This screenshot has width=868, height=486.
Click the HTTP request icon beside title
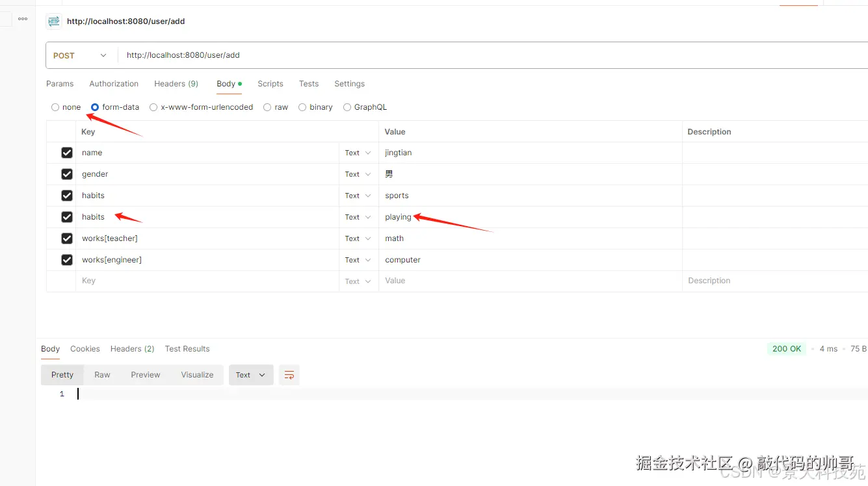[x=53, y=21]
